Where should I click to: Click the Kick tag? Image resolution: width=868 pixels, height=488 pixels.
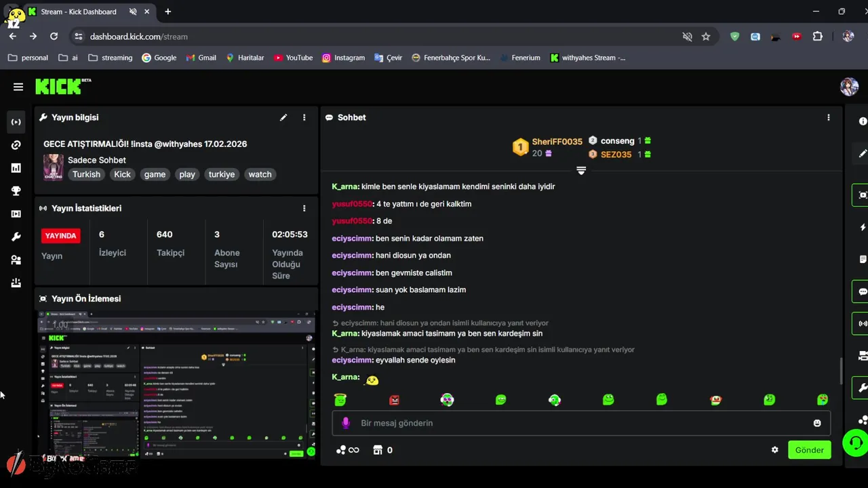(123, 174)
